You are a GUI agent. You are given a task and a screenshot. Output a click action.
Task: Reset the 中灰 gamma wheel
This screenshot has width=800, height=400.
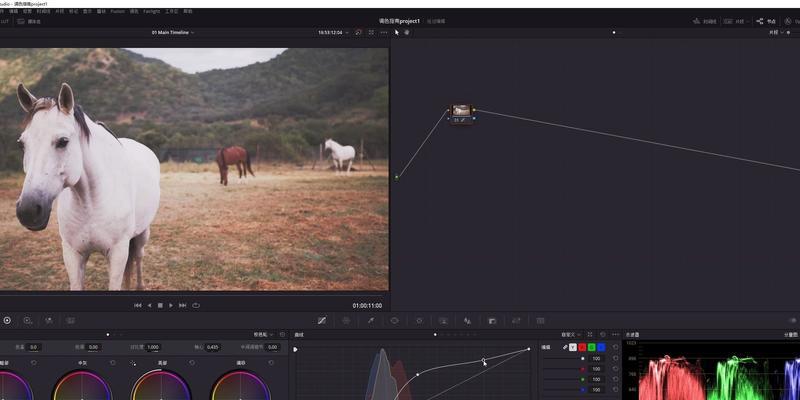[113, 363]
